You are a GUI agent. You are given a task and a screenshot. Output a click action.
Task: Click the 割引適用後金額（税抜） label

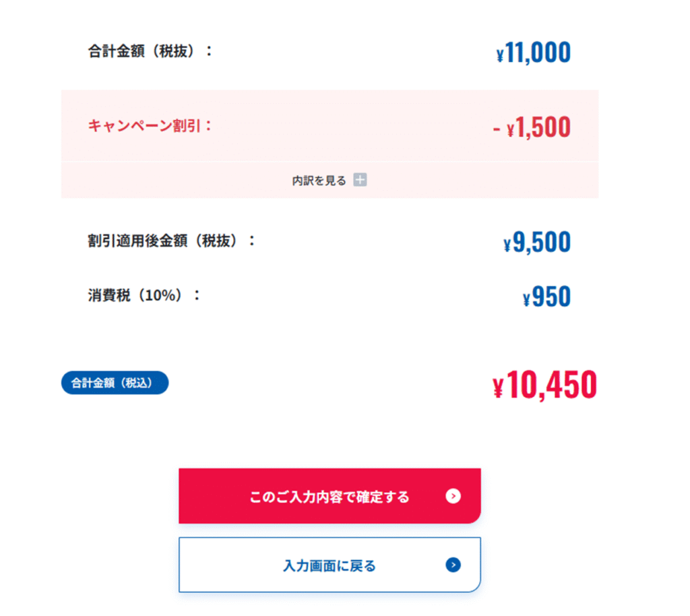172,241
